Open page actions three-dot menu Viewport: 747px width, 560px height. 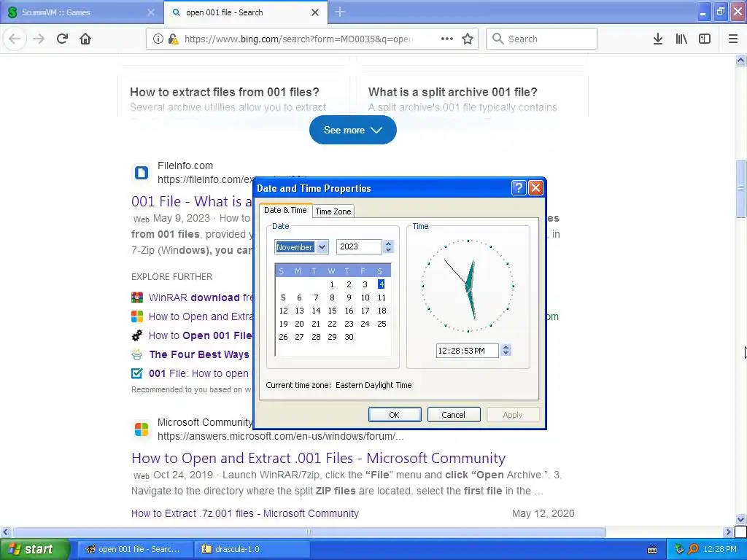(447, 39)
